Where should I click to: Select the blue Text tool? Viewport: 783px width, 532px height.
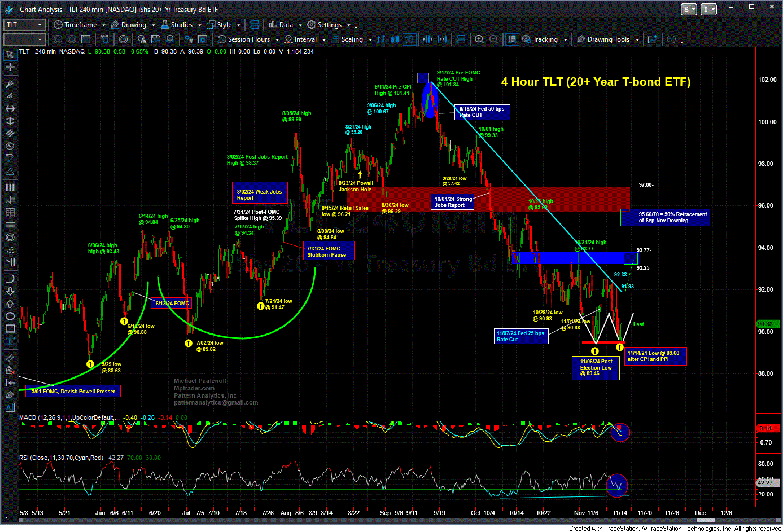(x=10, y=341)
